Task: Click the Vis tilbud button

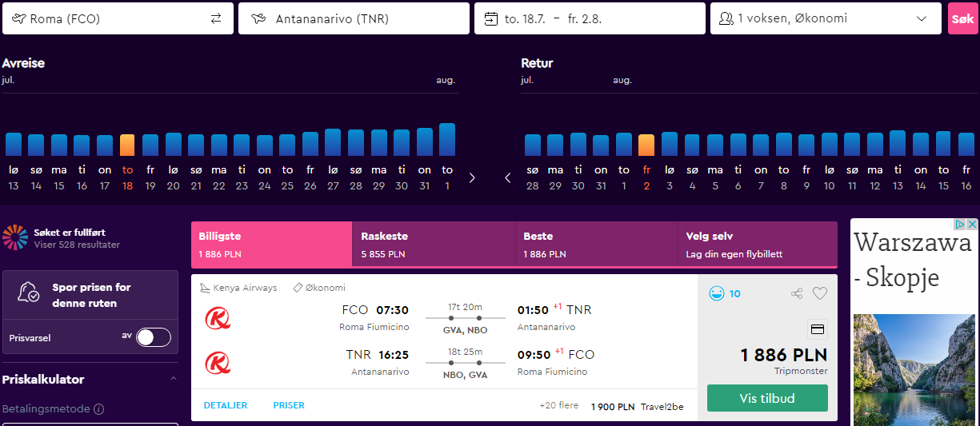Action: click(767, 398)
